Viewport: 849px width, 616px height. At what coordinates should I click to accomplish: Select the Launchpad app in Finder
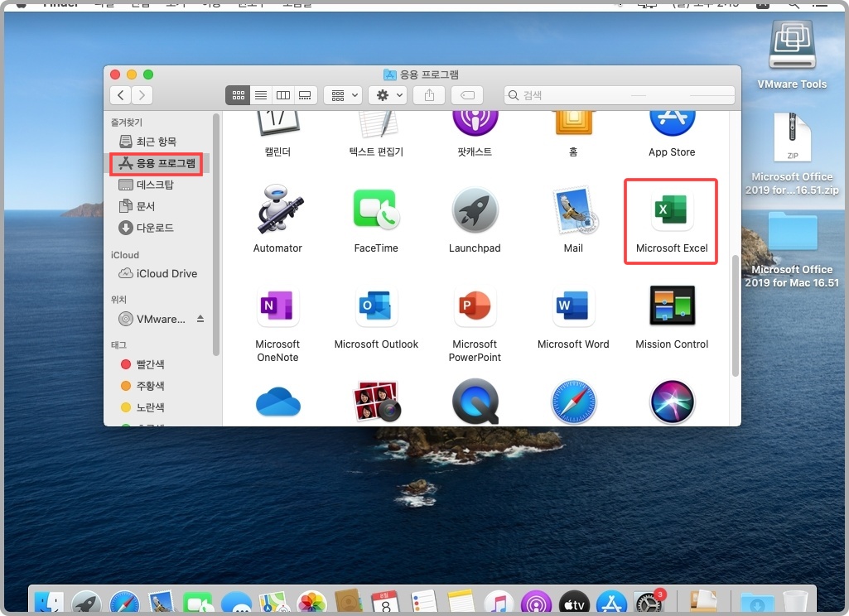point(475,210)
